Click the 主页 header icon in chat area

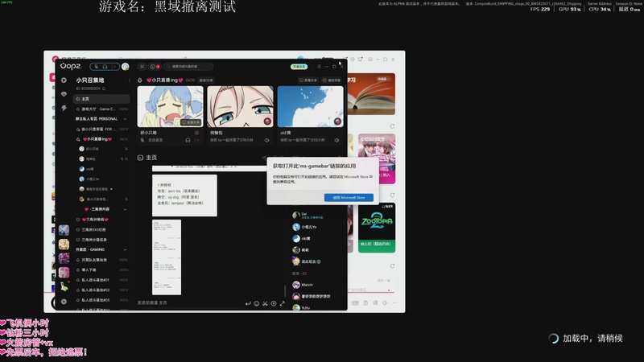tap(140, 158)
